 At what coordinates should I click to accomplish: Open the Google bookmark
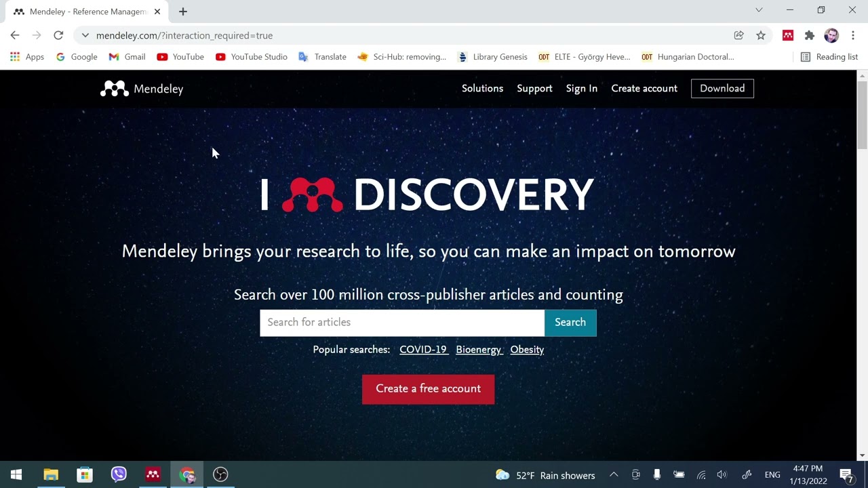pos(77,57)
